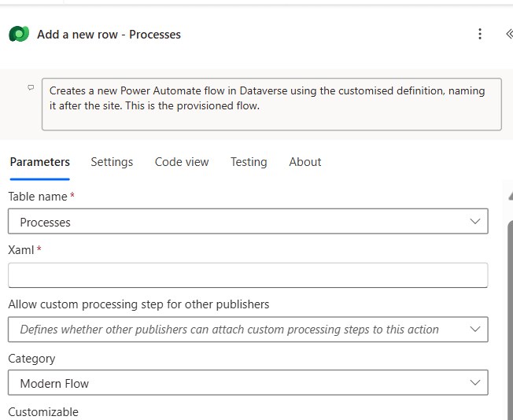Click the Category field label
Viewport: 513px width, 420px height.
[x=31, y=359]
